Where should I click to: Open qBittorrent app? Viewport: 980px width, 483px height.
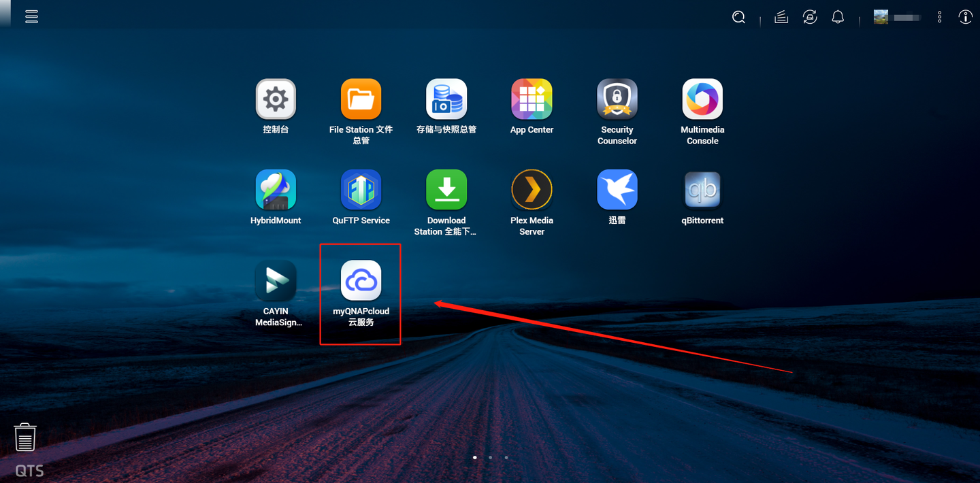click(x=702, y=190)
